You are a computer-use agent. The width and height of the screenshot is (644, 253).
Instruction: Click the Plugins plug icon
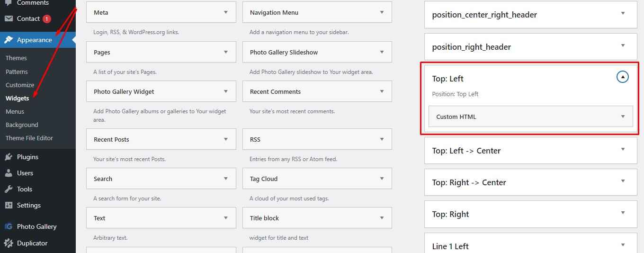coord(9,157)
